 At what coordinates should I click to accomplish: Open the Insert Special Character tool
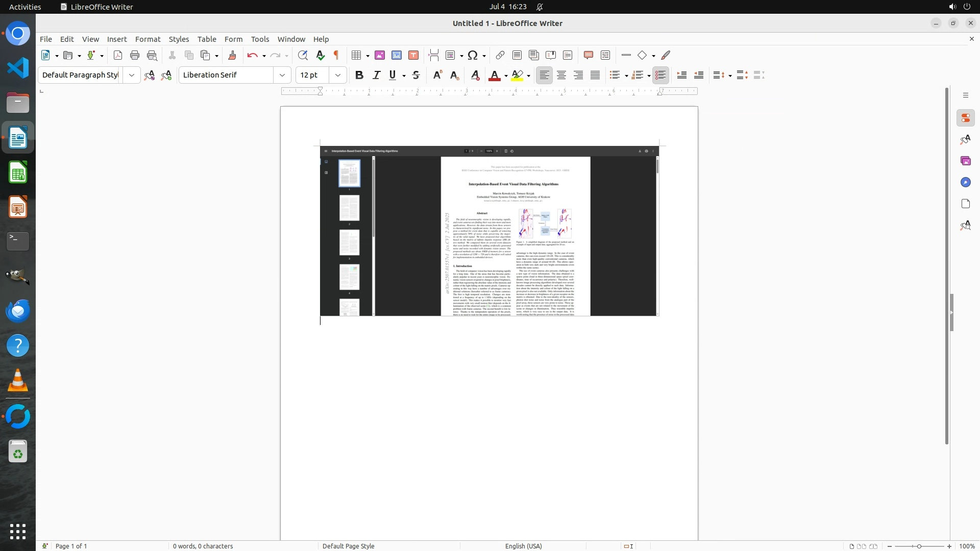(x=473, y=55)
